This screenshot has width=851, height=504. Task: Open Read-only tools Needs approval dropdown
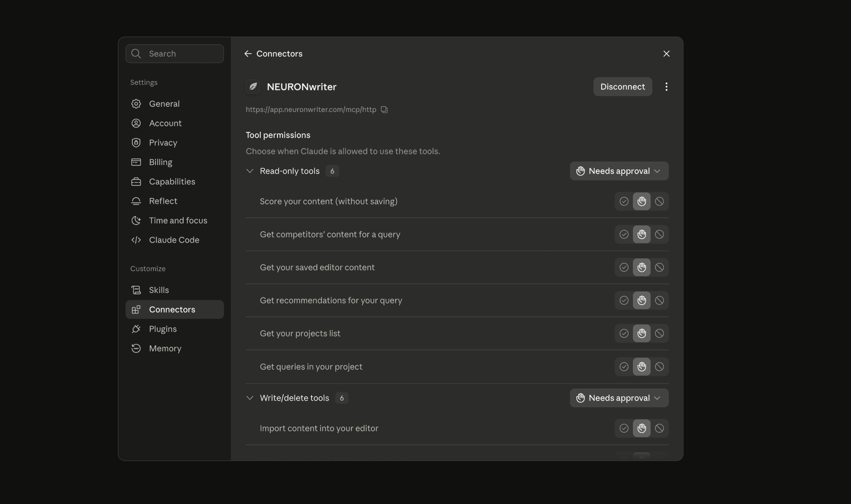619,171
